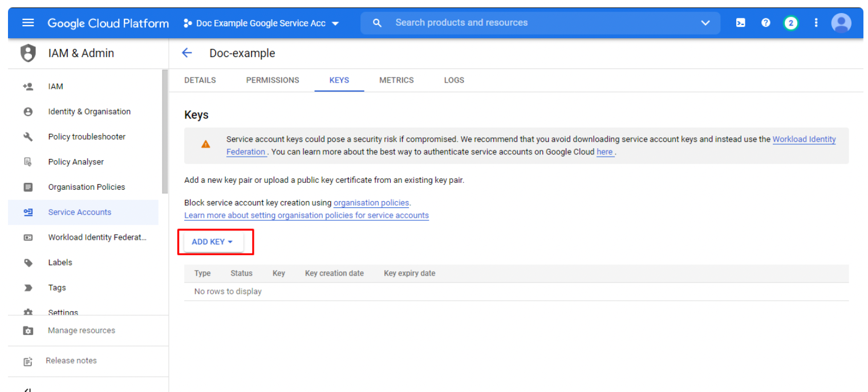Viewport: 868px width, 392px height.
Task: Open the organisation policies link
Action: point(371,203)
